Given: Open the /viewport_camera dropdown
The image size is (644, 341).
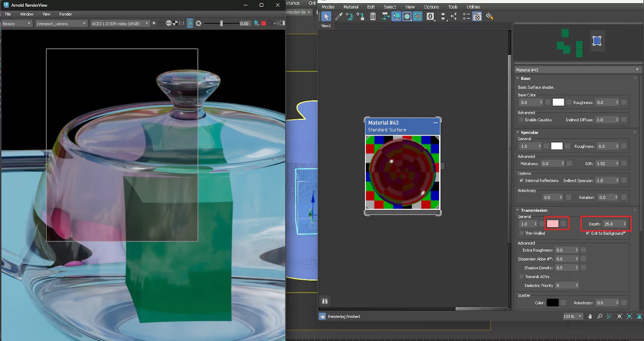Looking at the screenshot, I should (61, 23).
